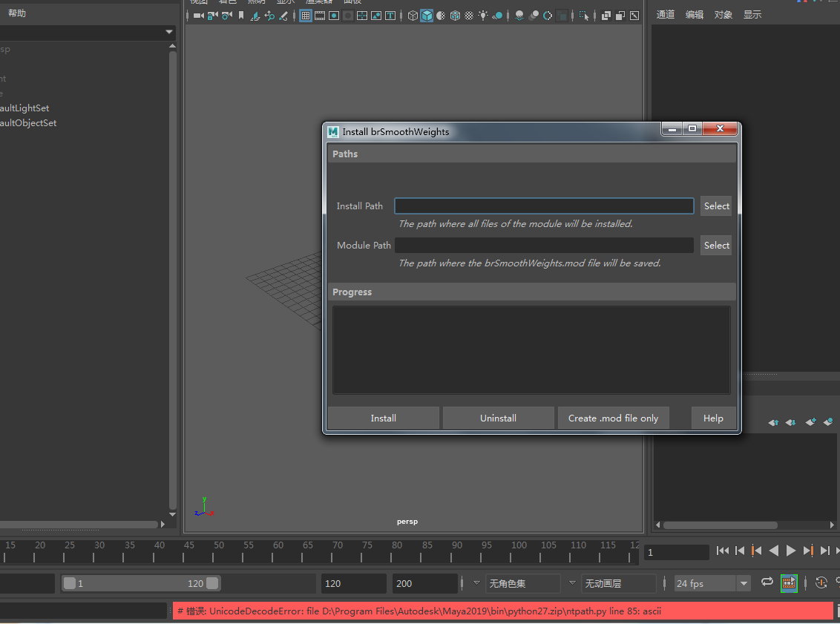Step back to previous key
This screenshot has height=624, width=840.
(756, 551)
